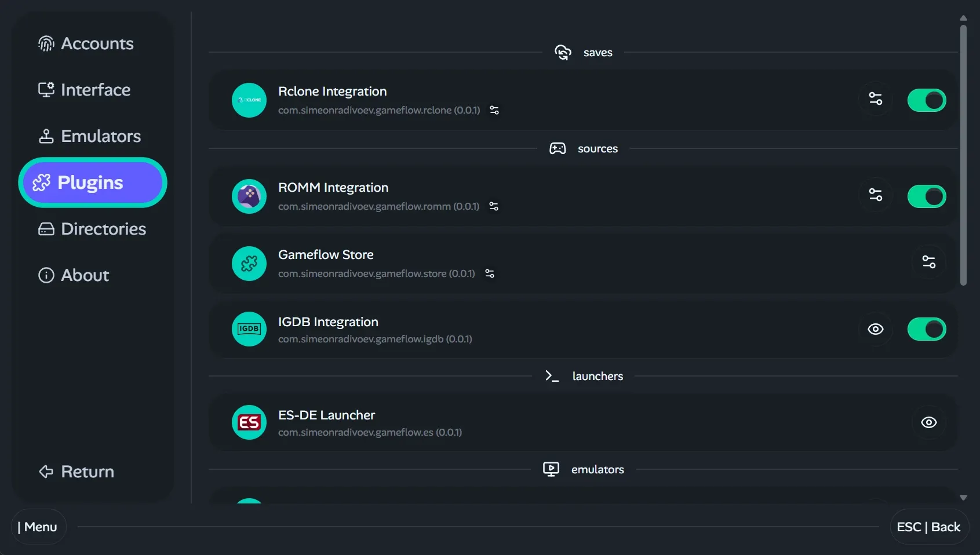Screen dimensions: 980x555
Task: Click the Interface monitor icon
Action: tap(46, 90)
